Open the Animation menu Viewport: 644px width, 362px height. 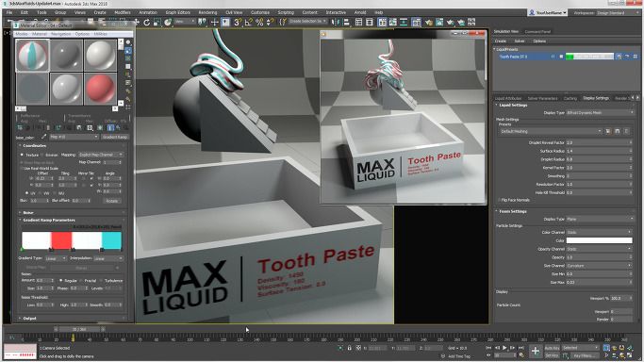(148, 12)
